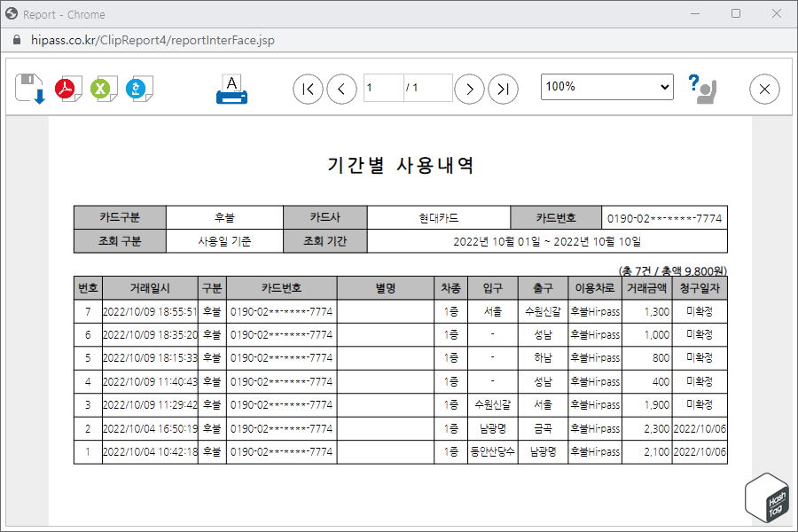
Task: Open the 100% zoom dropdown
Action: click(x=607, y=87)
